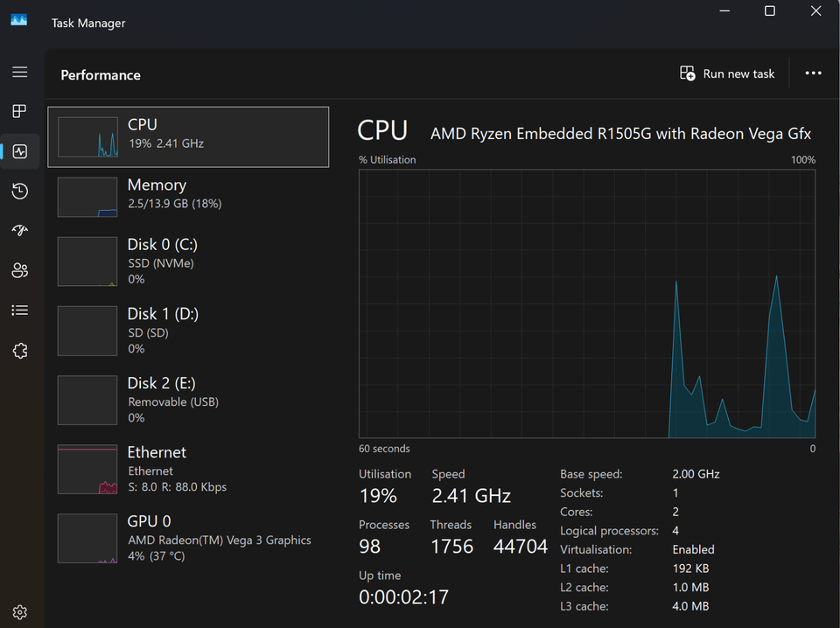Open the Details page list icon
This screenshot has height=628, width=840.
pos(19,310)
